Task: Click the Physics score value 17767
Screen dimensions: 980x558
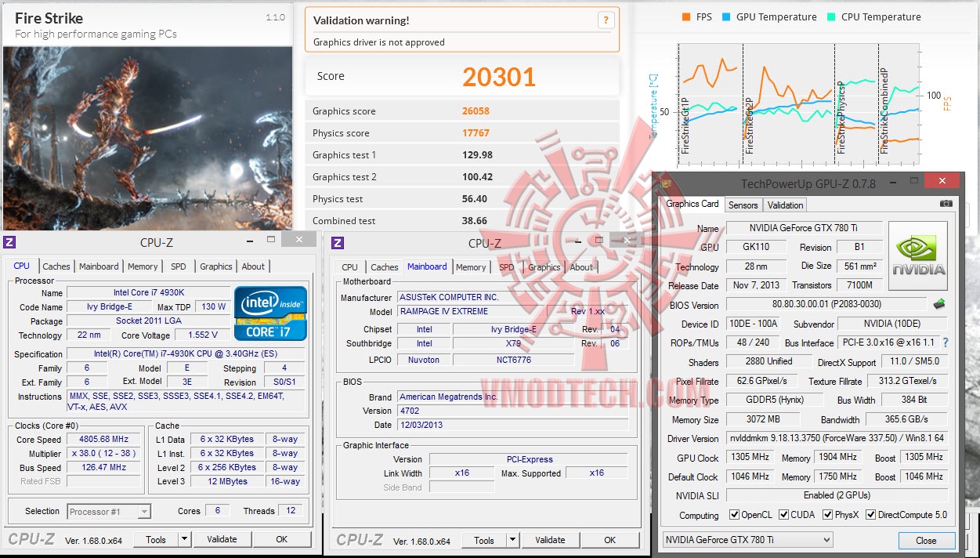Action: pos(476,133)
